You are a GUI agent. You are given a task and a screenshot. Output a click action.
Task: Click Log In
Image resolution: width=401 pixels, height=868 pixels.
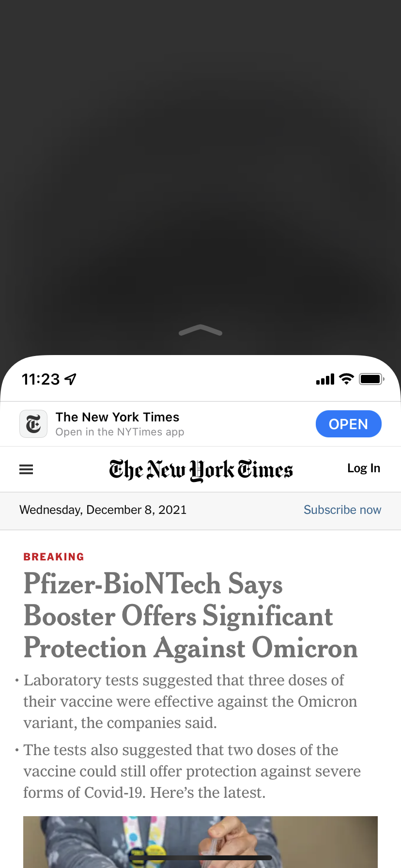pos(364,468)
